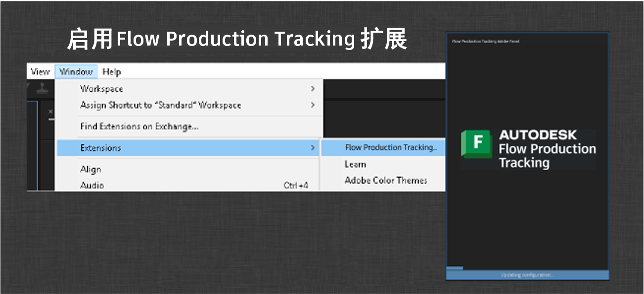Click the Flow Production Tracking Adobe Panel title
This screenshot has width=644, height=294.
point(485,42)
